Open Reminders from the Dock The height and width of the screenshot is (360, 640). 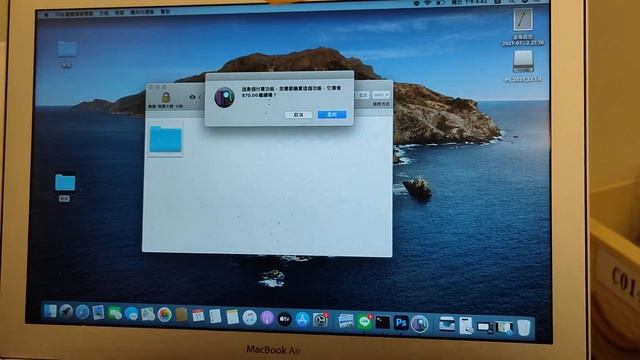[215, 316]
